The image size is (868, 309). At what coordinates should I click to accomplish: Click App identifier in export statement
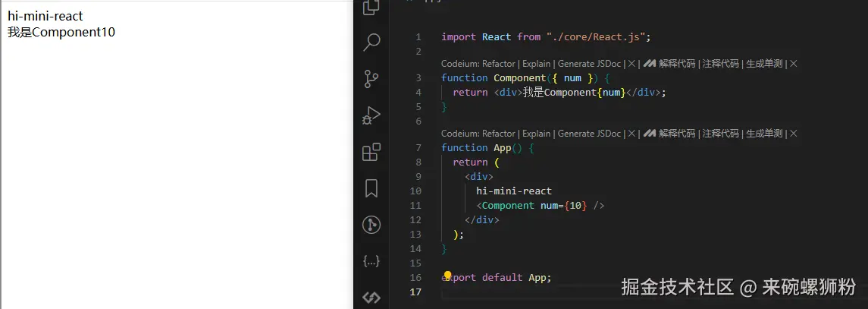click(537, 277)
